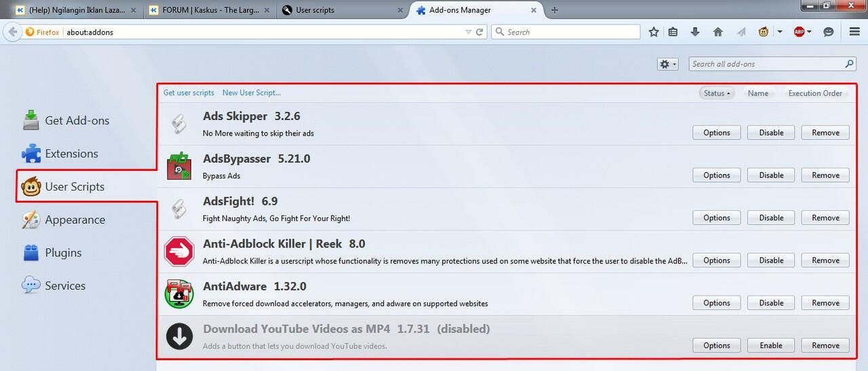
Task: Focus the browser Search field
Action: (x=566, y=32)
